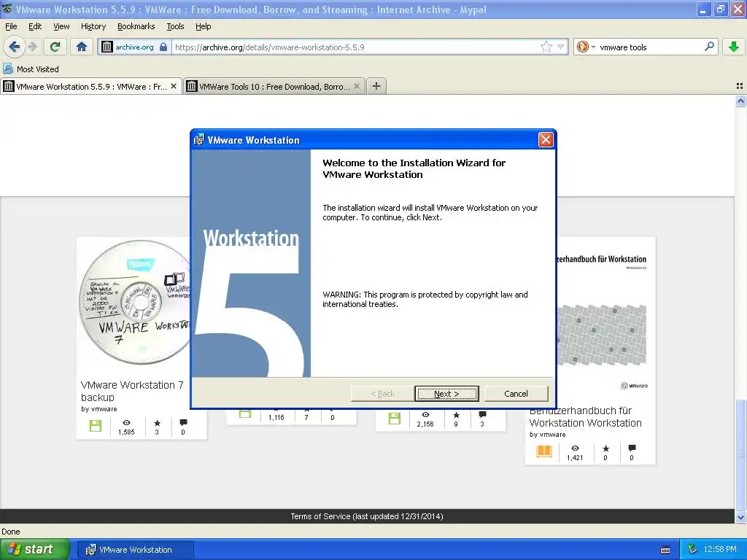Click the comment icon on Benutzerhandbuch card
Image resolution: width=747 pixels, height=560 pixels.
632,448
